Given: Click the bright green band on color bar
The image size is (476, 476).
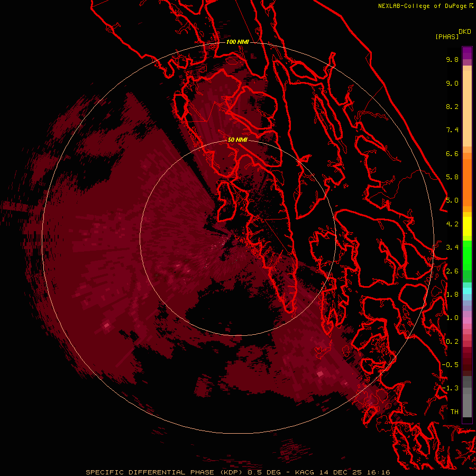Looking at the screenshot, I should click(x=467, y=255).
